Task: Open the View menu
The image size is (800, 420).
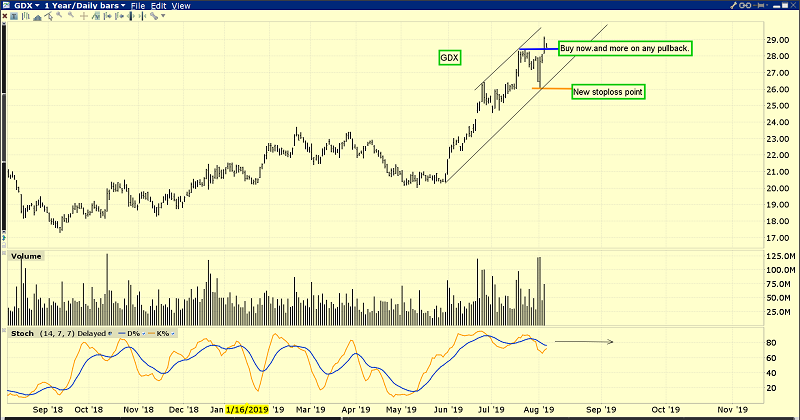Action: click(181, 6)
